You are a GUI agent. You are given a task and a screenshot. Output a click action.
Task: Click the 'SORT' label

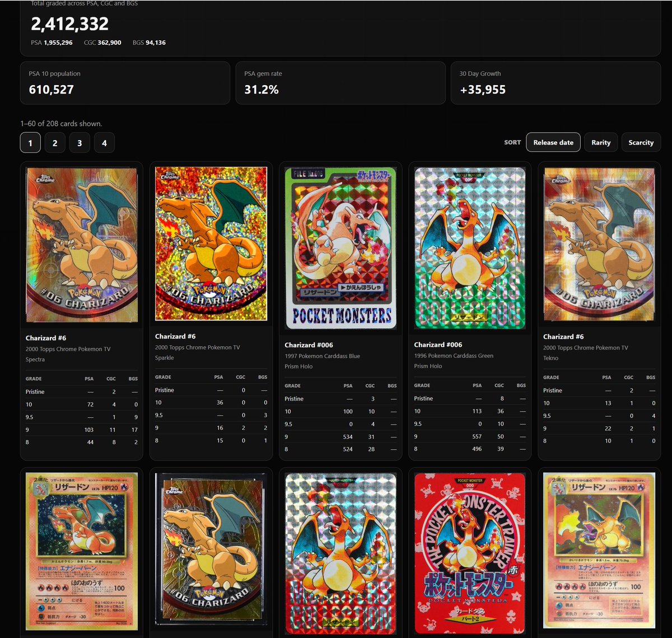[512, 143]
